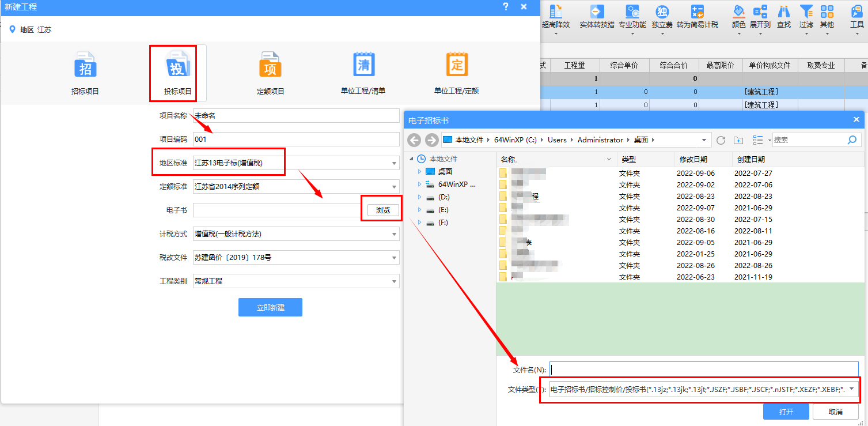
Task: Click the 实体转技措 toolbar icon
Action: (597, 12)
